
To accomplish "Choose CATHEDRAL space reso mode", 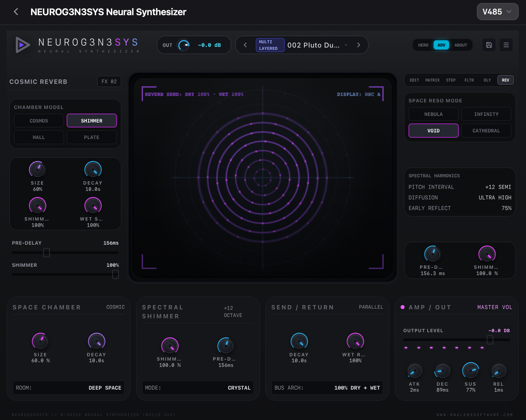I will (x=486, y=130).
